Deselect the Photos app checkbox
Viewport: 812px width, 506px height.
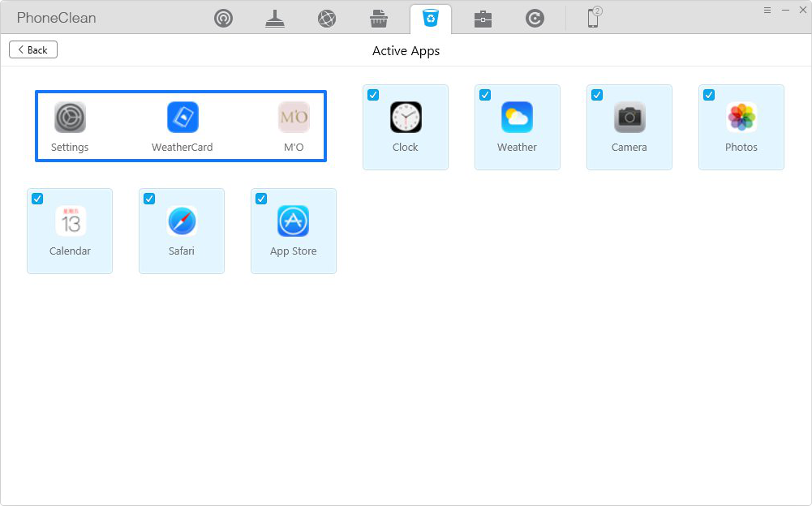click(x=709, y=95)
